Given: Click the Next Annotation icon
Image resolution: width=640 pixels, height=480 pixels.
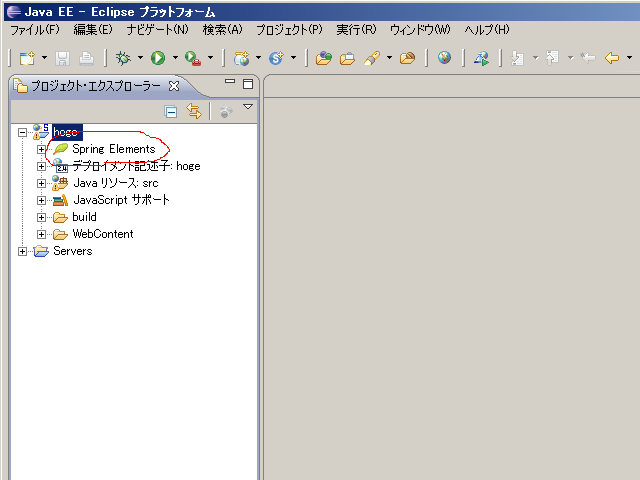Looking at the screenshot, I should (518, 58).
